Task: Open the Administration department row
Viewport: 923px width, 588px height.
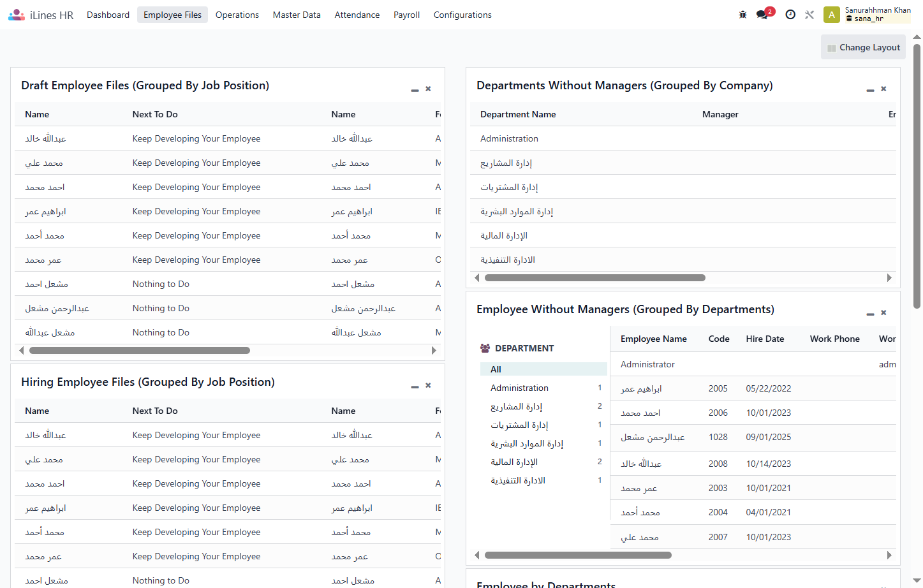Action: (683, 138)
